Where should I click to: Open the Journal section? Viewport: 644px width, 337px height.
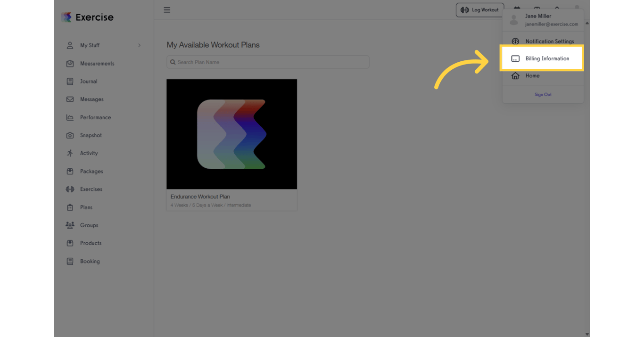(69, 81)
